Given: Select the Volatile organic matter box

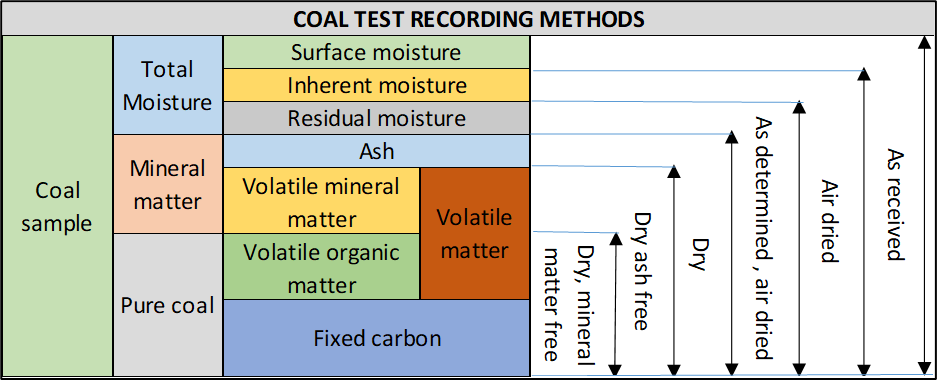Looking at the screenshot, I should pos(321,266).
